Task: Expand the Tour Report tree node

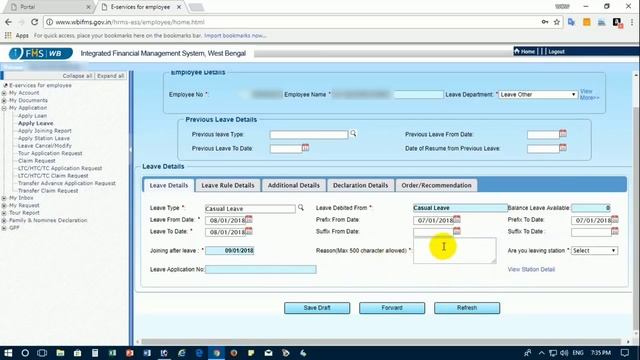Action: click(x=4, y=213)
